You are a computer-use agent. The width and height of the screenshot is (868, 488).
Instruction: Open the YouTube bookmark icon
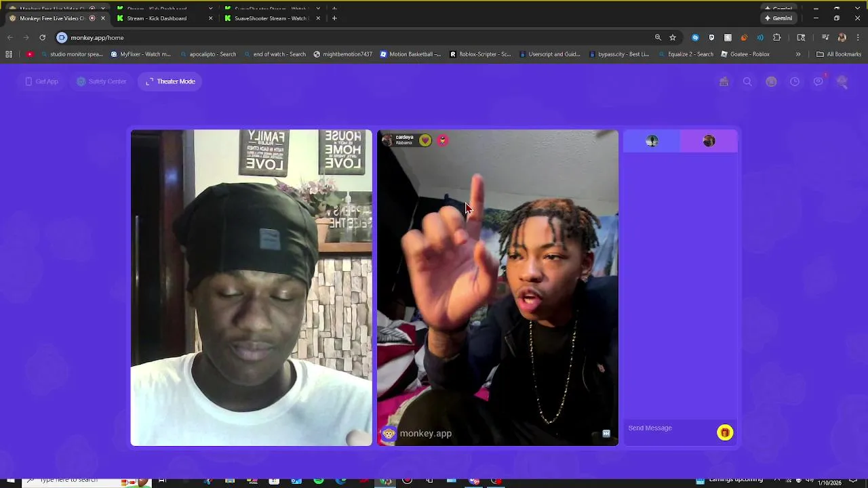point(30,54)
